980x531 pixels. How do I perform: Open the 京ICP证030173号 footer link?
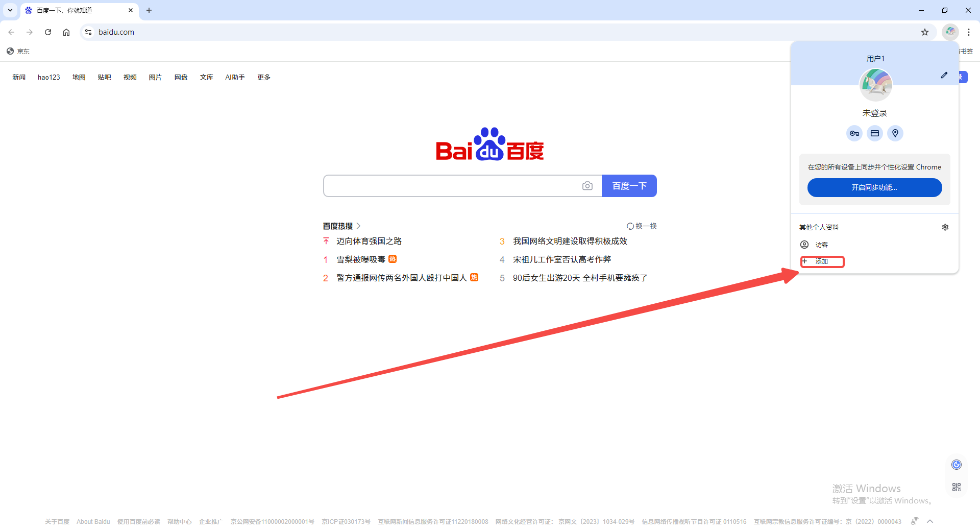pos(346,522)
